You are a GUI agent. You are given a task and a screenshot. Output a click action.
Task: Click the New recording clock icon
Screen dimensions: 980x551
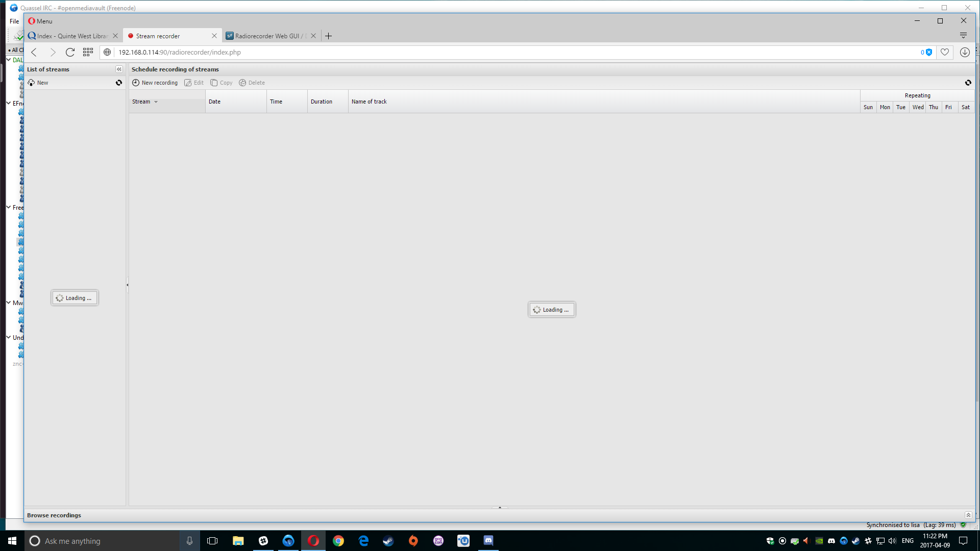136,83
